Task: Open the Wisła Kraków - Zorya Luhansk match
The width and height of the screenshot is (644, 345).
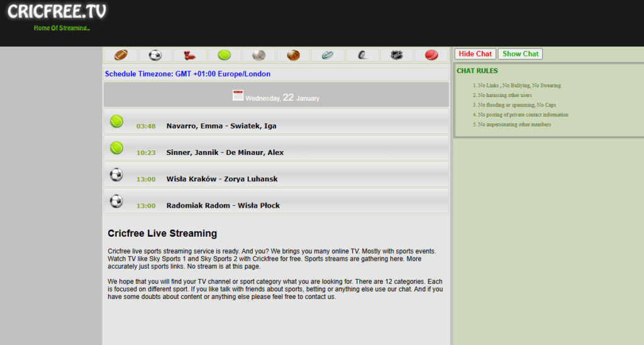Action: click(x=222, y=179)
